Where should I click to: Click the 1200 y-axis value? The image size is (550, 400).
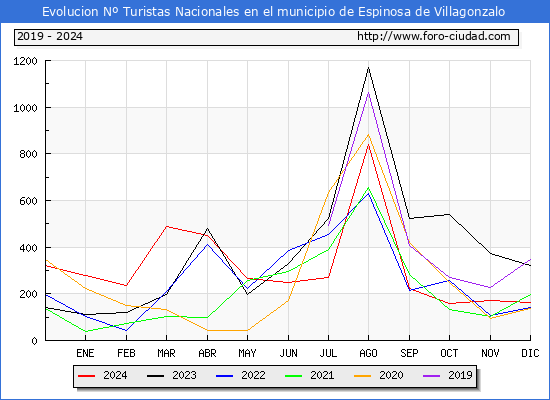point(25,61)
